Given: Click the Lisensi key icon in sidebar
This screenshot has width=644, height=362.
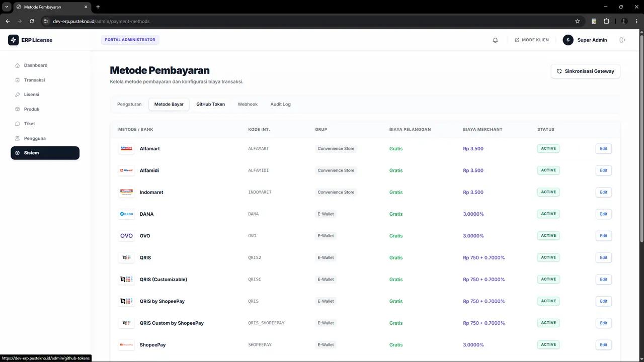Looking at the screenshot, I should (18, 95).
